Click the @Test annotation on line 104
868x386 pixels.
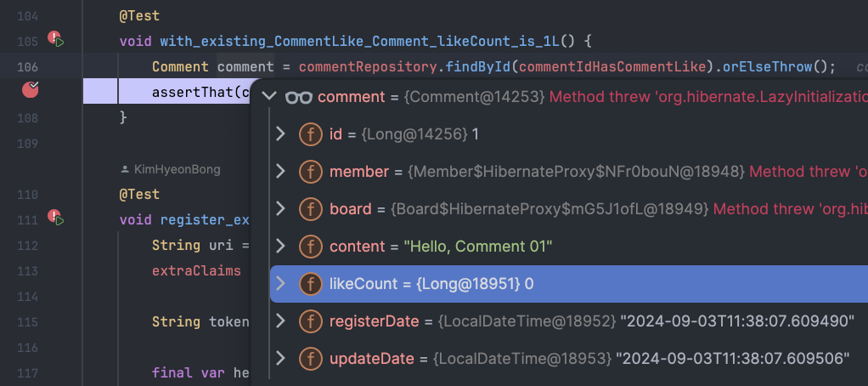click(139, 15)
